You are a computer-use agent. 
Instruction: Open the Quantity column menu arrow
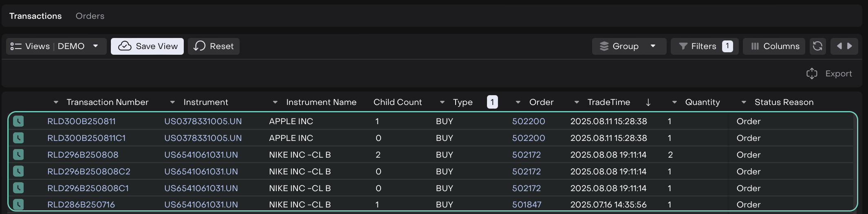(674, 102)
